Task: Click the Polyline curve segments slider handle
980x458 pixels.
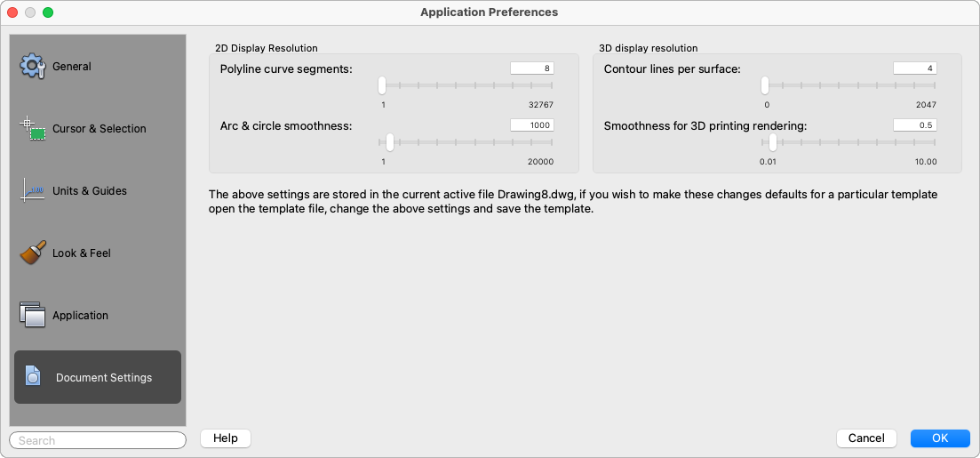Action: click(x=382, y=86)
